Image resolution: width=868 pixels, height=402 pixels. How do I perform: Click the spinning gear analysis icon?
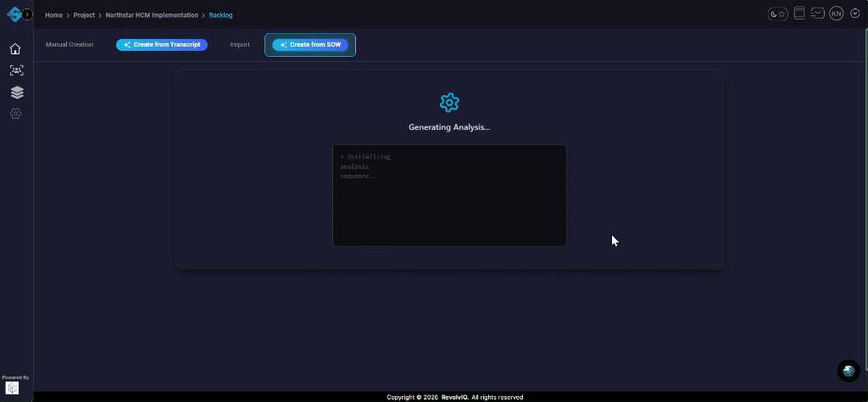[449, 103]
